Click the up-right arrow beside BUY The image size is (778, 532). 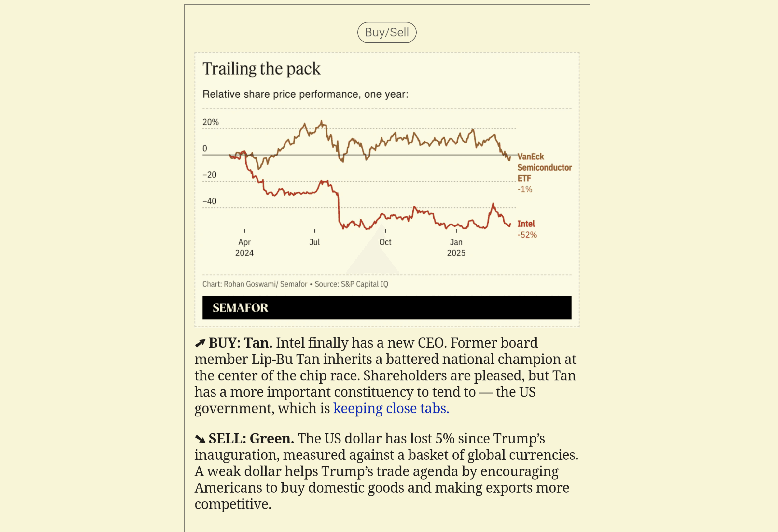(200, 343)
